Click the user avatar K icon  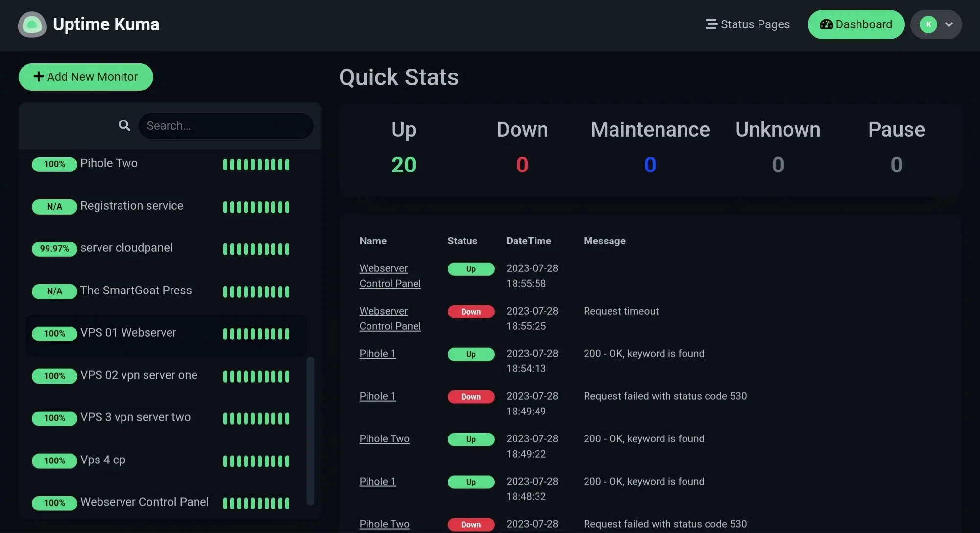tap(928, 24)
